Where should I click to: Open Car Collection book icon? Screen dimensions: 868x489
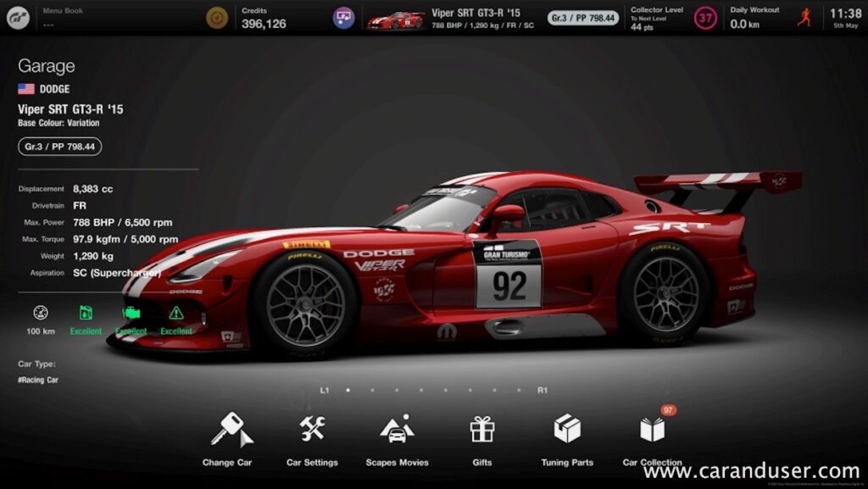(x=652, y=430)
